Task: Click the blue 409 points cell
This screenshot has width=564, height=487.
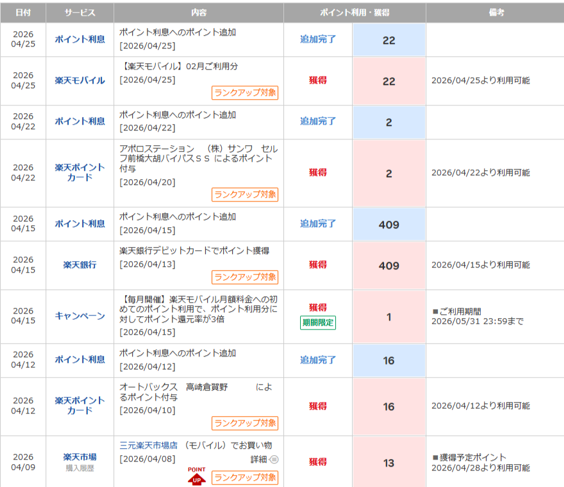Action: pos(389,224)
